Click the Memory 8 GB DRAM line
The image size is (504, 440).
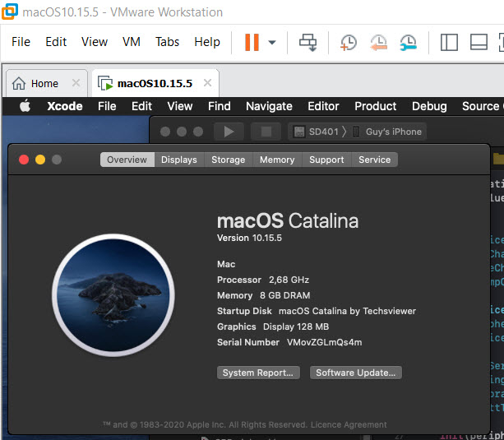coord(264,295)
